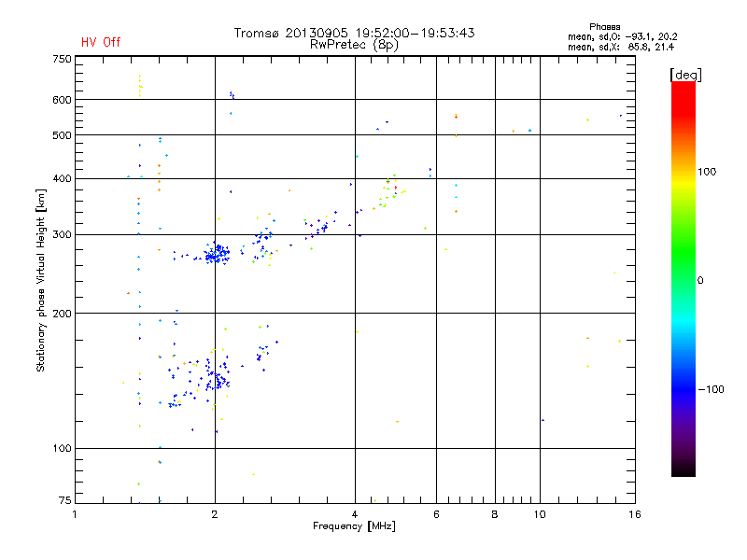747x560 pixels.
Task: Select the 'mean, sd,O: -93.1, 20.2' line
Action: point(622,36)
